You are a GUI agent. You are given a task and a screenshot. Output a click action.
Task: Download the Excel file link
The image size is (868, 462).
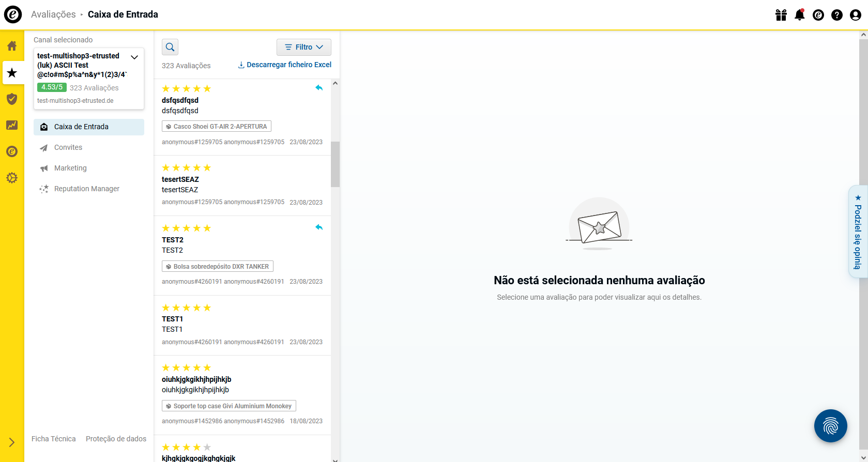[284, 65]
